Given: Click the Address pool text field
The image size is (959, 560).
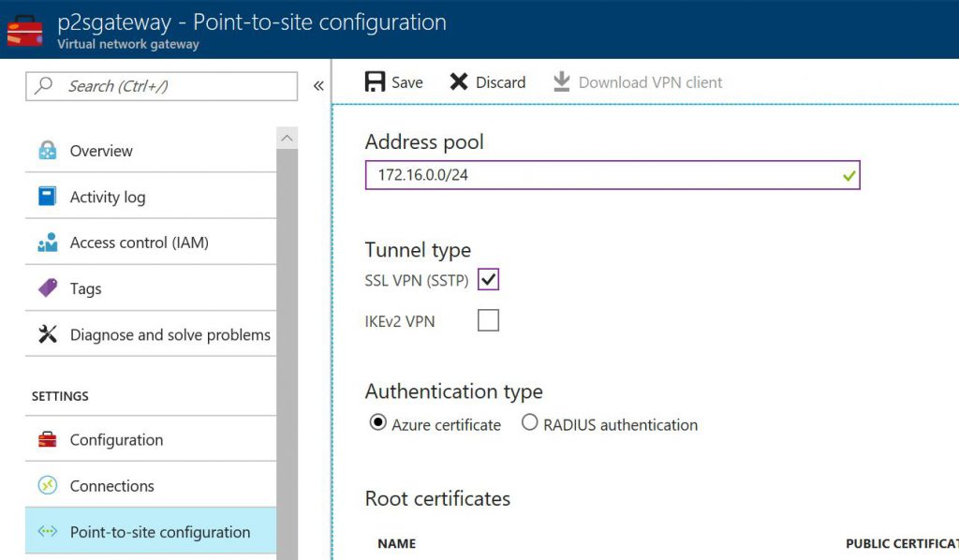Looking at the screenshot, I should pos(612,175).
